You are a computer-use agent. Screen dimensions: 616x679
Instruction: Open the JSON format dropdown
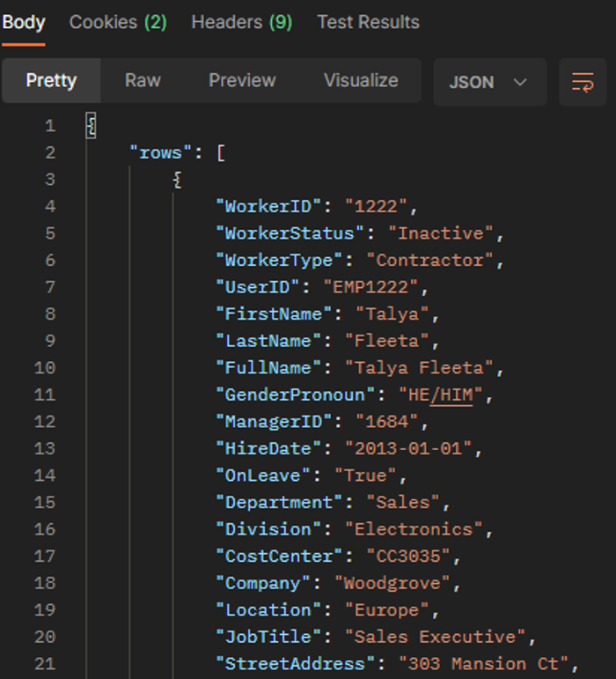(x=490, y=82)
